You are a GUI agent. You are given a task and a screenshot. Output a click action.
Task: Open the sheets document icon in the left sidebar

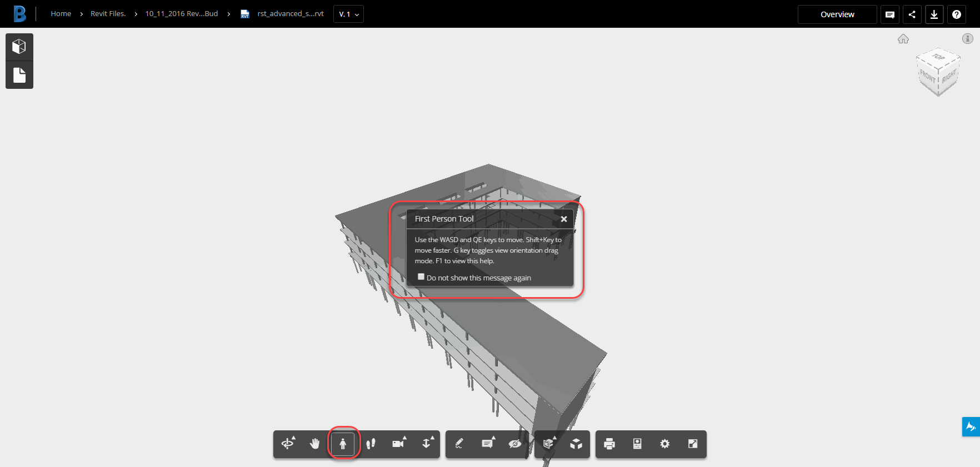point(19,75)
